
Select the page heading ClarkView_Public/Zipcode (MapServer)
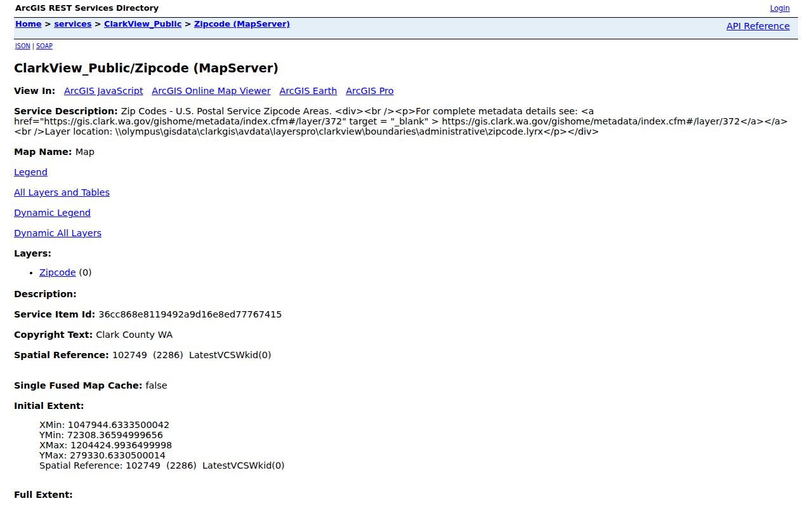point(146,68)
